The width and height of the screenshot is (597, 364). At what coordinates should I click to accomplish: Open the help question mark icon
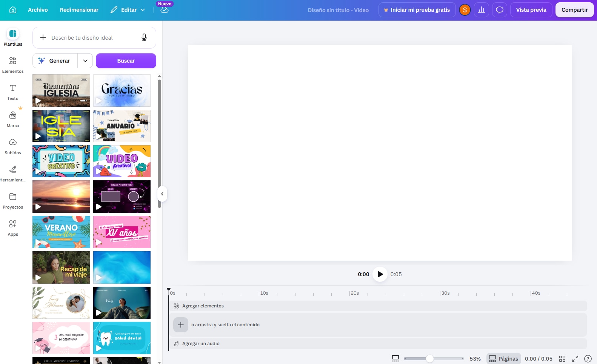(x=588, y=359)
